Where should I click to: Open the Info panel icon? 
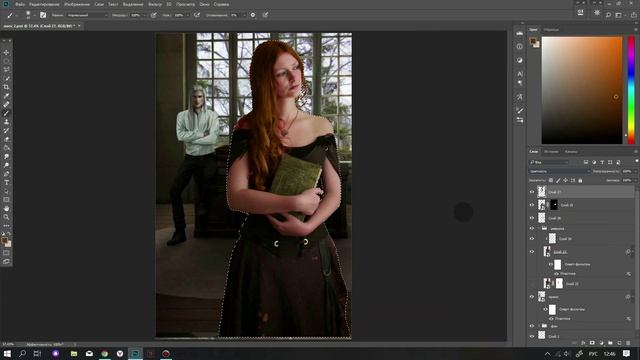[x=520, y=47]
